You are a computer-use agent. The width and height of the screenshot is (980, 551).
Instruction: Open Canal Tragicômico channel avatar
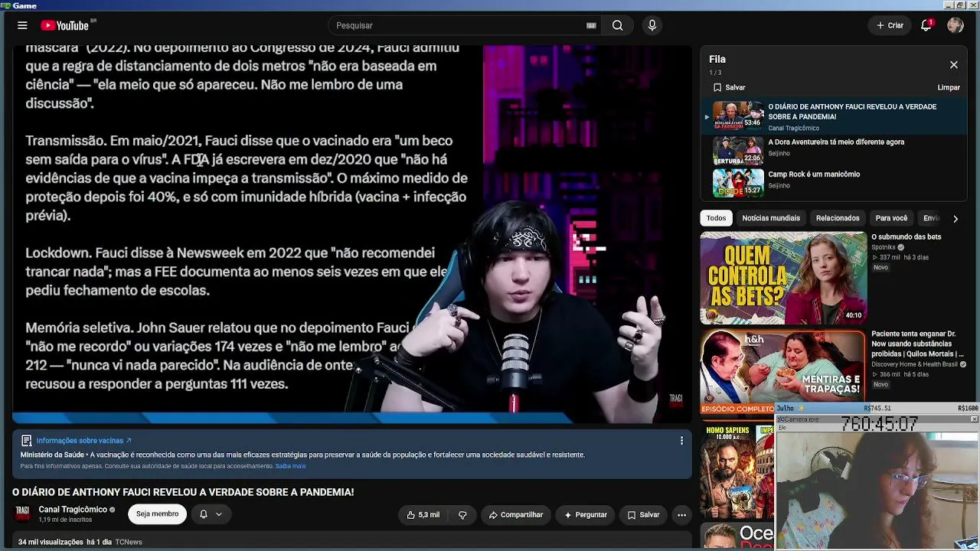22,514
